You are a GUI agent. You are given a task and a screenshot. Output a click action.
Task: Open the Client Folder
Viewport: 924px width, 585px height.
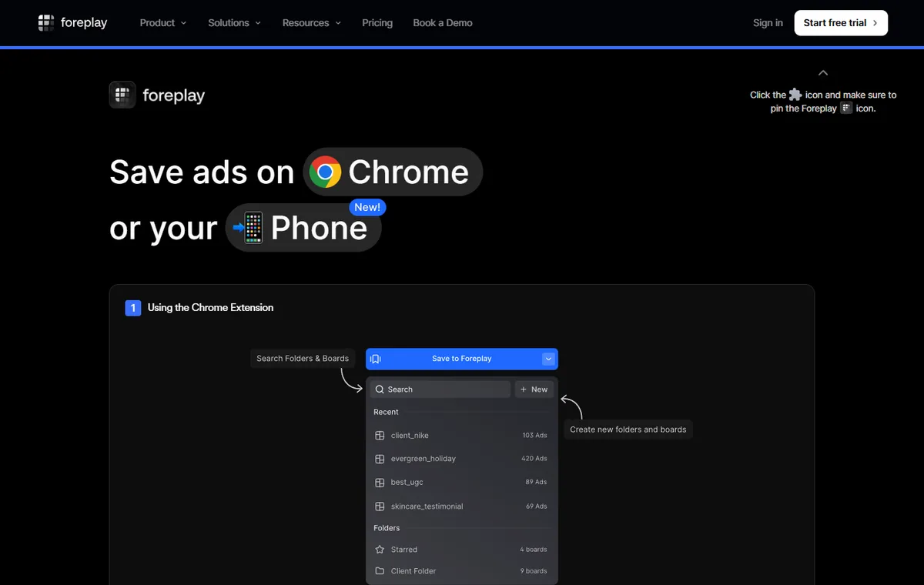click(460, 571)
